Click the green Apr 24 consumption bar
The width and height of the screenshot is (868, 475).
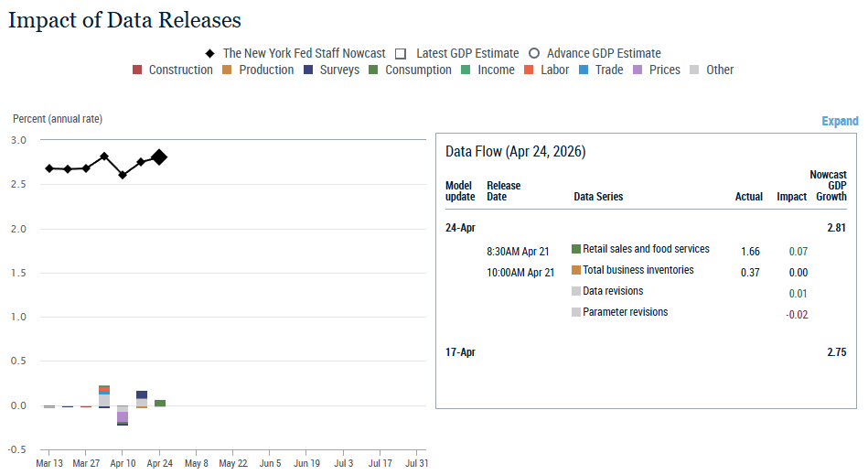tap(160, 403)
